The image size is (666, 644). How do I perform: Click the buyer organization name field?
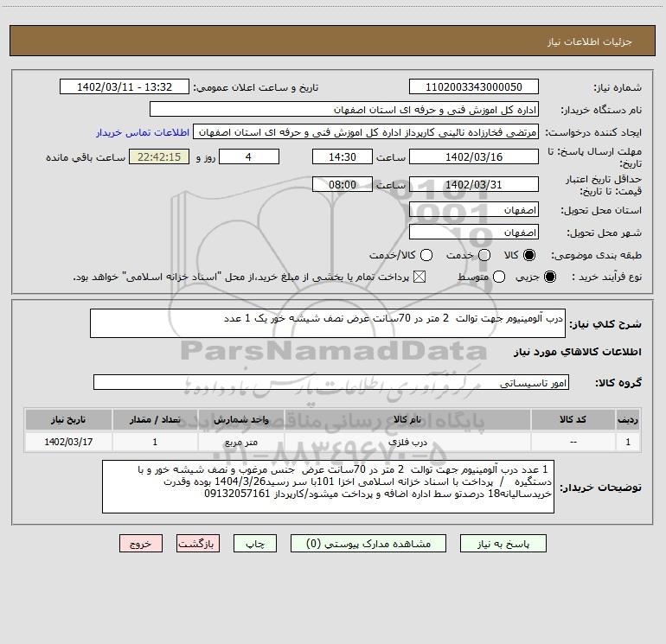344,110
